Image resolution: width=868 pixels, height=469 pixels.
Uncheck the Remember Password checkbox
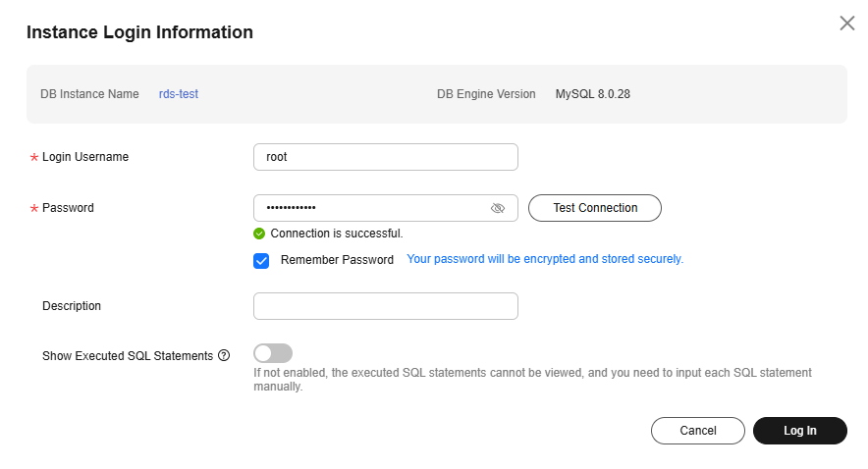pyautogui.click(x=261, y=260)
